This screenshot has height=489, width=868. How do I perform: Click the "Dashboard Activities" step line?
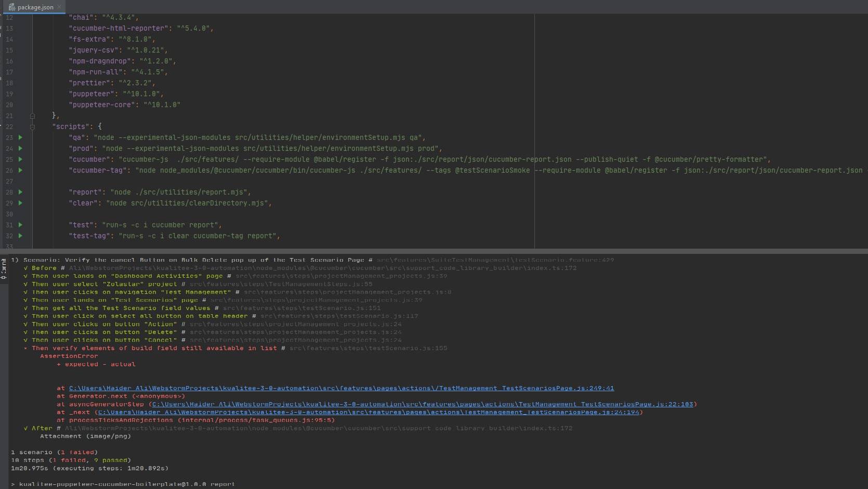(235, 276)
